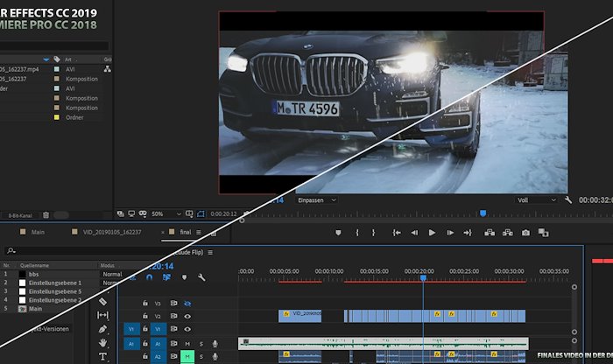This screenshot has width=613, height=364.
Task: Click the label tag column header icon
Action: coord(57,59)
